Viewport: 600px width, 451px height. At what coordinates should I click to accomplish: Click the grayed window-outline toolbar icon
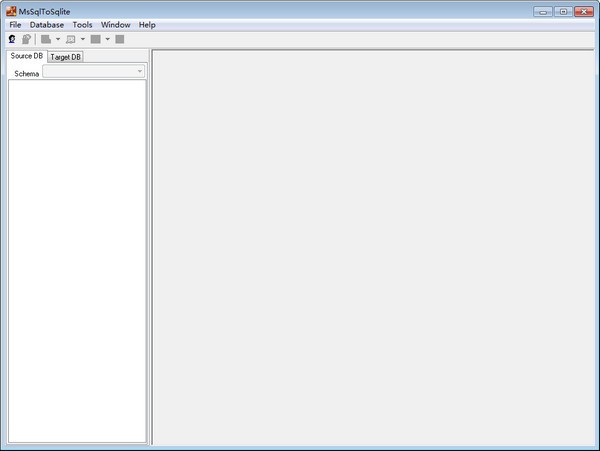[70, 39]
